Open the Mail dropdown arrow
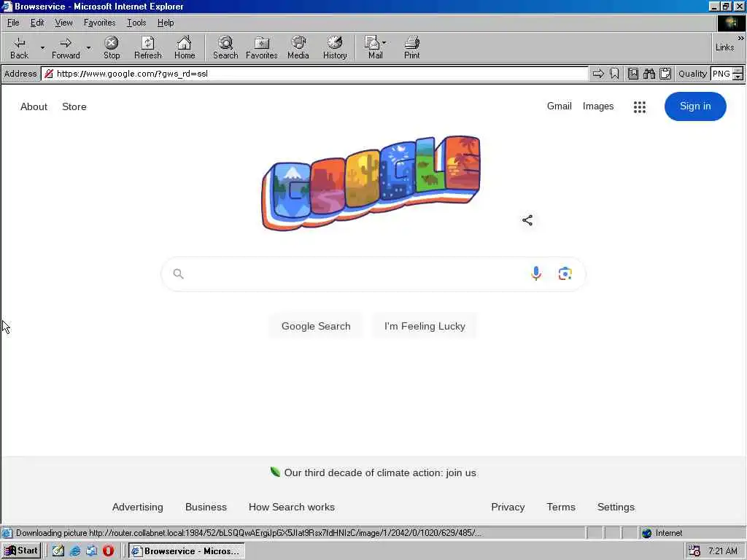This screenshot has height=560, width=747. pyautogui.click(x=384, y=43)
